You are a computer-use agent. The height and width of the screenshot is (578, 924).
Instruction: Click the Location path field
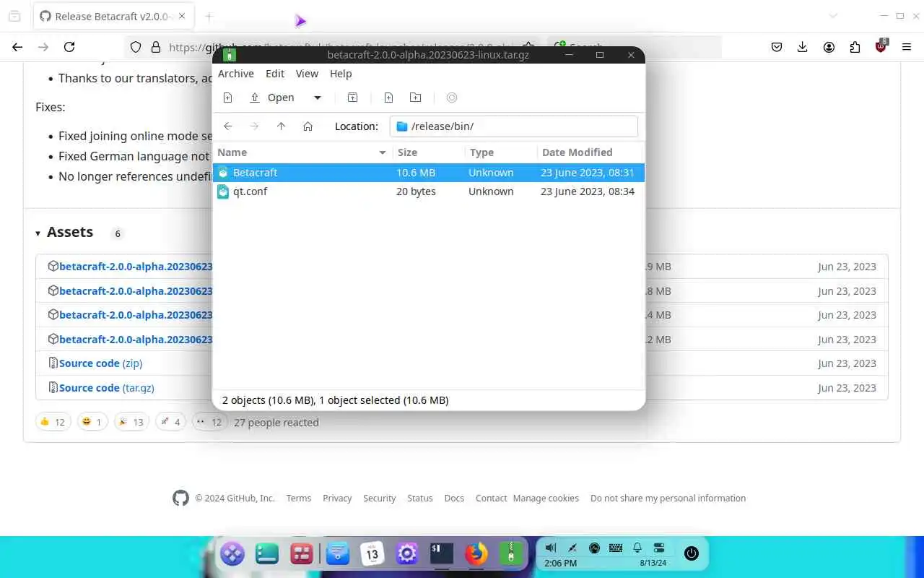[x=514, y=126]
